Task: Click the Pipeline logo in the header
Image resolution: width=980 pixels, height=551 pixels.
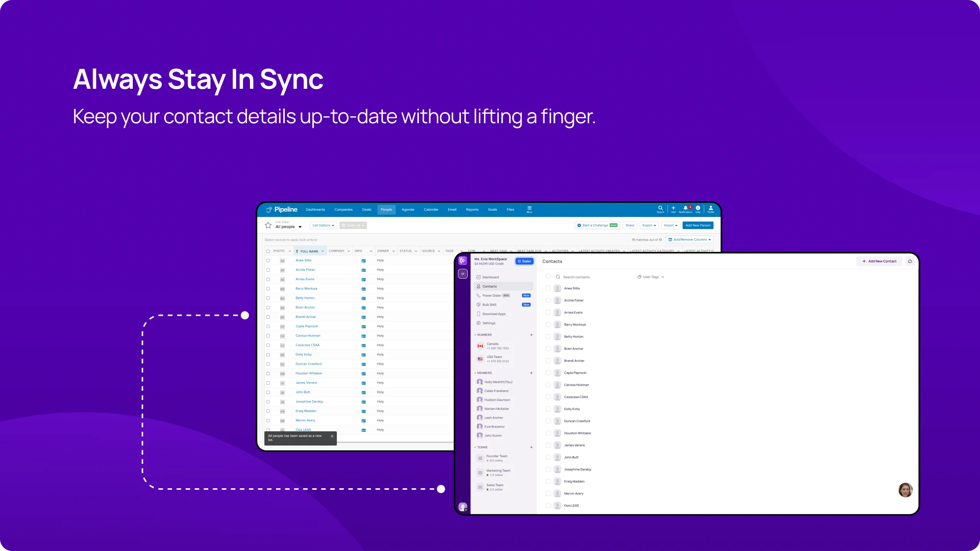Action: coord(281,209)
